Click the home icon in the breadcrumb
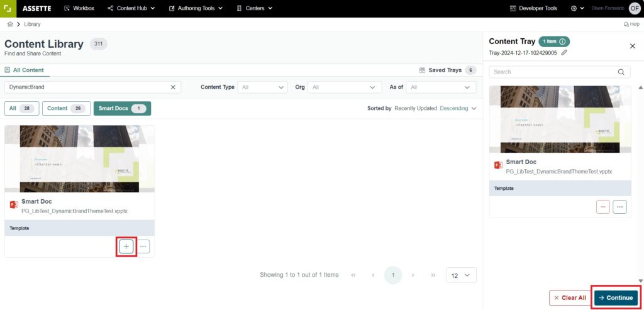This screenshot has width=644, height=310. pyautogui.click(x=10, y=24)
